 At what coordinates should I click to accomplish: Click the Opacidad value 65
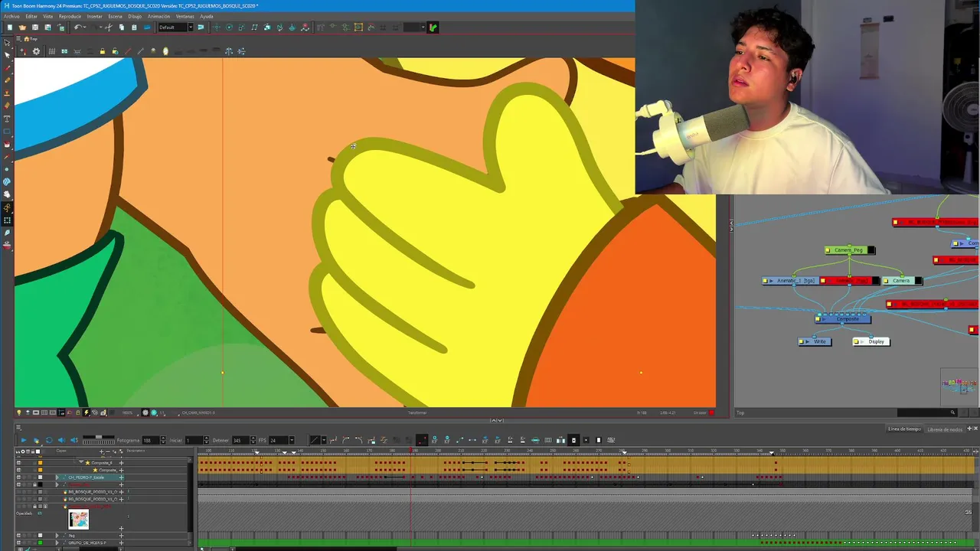(40, 514)
